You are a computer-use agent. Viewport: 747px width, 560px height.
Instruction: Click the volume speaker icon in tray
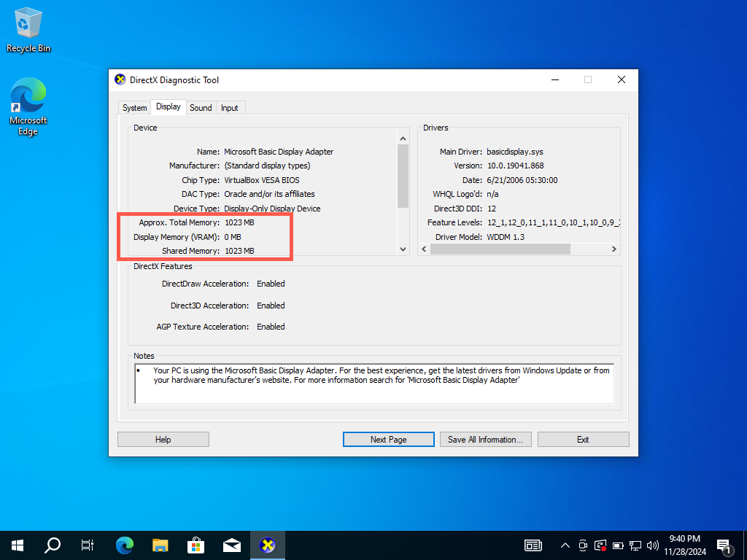pyautogui.click(x=652, y=545)
